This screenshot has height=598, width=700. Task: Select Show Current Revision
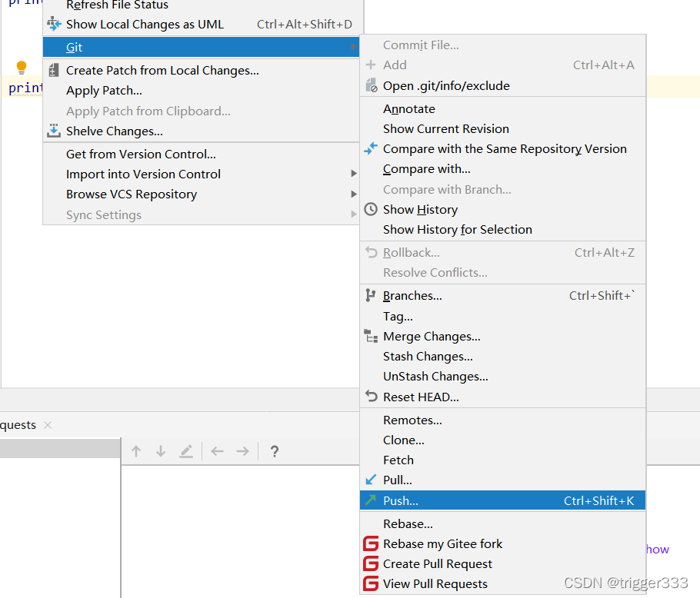click(502, 129)
